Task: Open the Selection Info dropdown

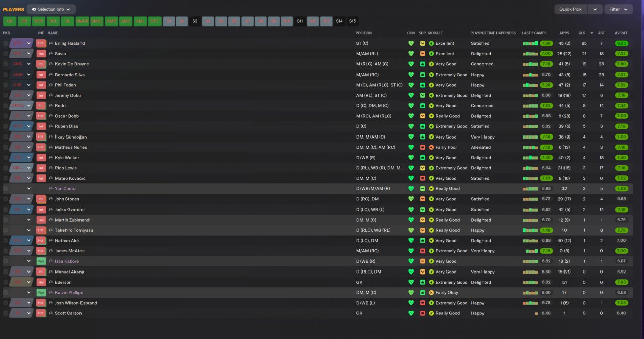Action: pos(51,9)
